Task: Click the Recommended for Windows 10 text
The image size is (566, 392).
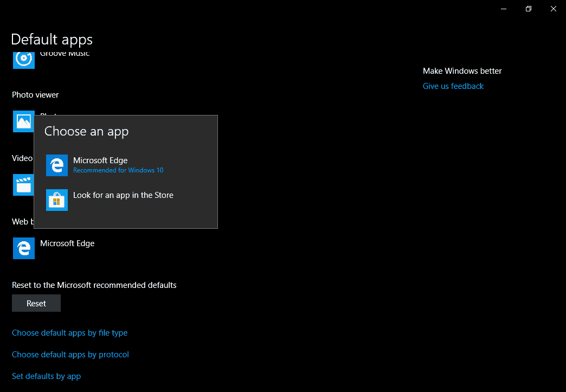Action: pyautogui.click(x=118, y=170)
